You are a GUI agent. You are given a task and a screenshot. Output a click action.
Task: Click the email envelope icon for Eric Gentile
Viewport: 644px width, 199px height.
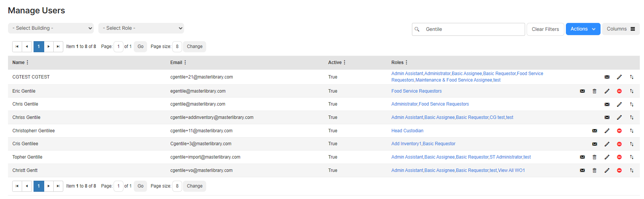582,91
